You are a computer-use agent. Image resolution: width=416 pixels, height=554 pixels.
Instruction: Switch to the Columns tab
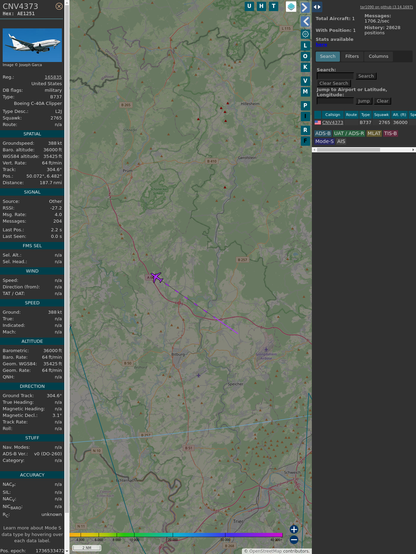(x=378, y=56)
